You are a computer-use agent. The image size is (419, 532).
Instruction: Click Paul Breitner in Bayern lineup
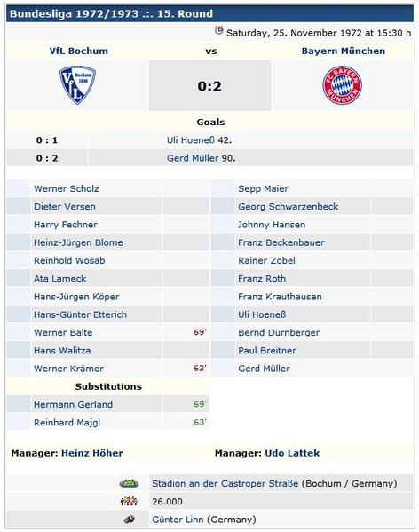pos(267,351)
